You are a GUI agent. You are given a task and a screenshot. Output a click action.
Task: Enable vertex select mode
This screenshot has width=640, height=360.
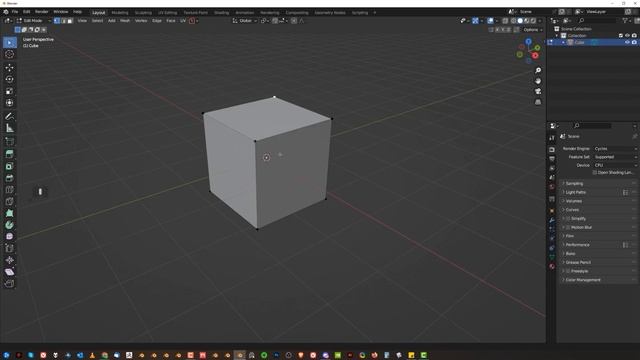pyautogui.click(x=57, y=21)
